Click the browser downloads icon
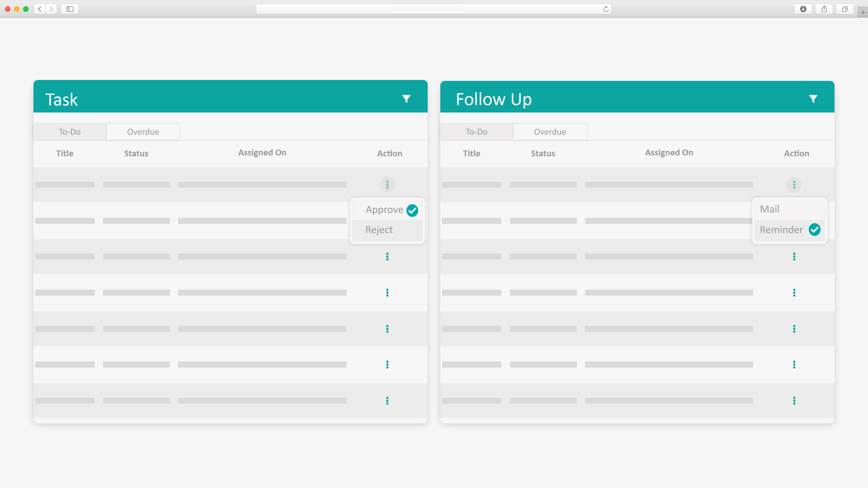This screenshot has height=488, width=868. (x=803, y=9)
